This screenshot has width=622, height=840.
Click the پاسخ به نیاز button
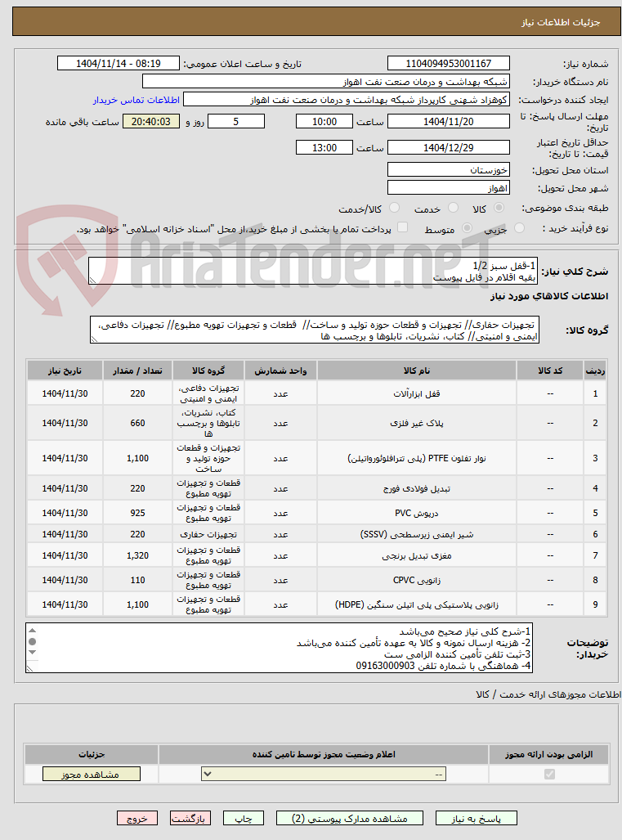(x=476, y=818)
